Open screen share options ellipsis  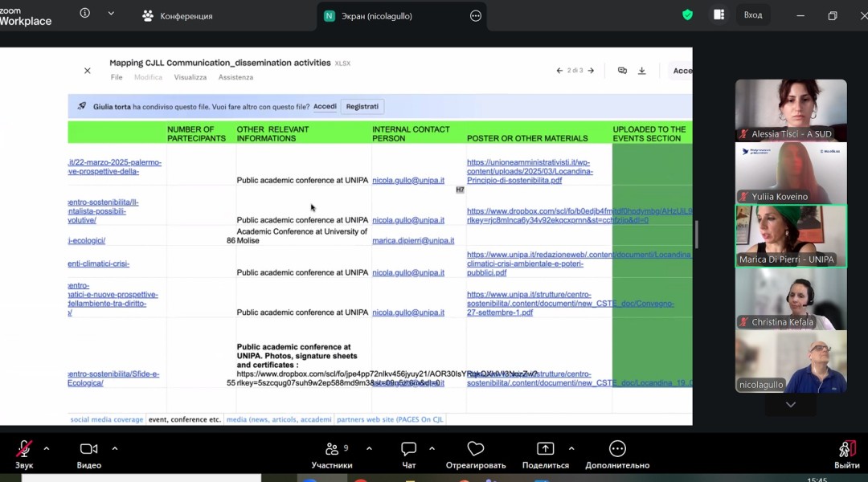coord(476,16)
